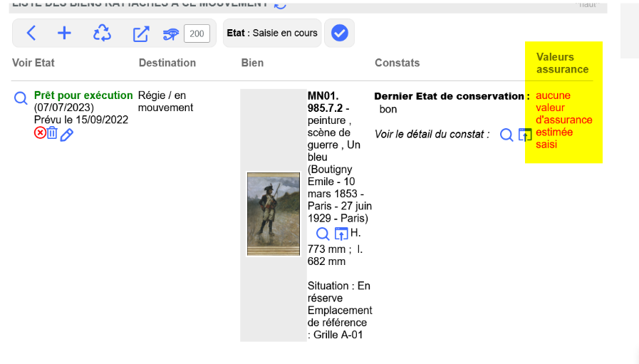Open artwork in new window icon

coord(341,234)
